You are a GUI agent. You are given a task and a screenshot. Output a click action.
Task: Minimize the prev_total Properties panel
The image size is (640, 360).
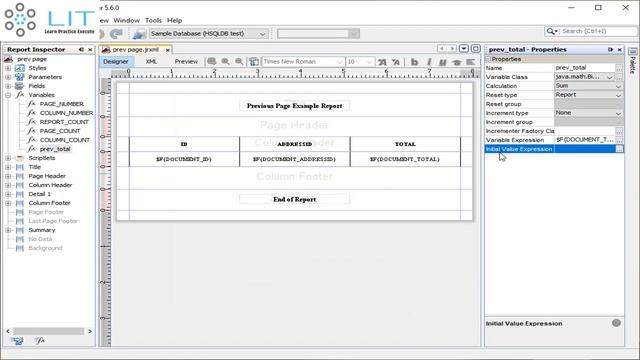(x=611, y=49)
